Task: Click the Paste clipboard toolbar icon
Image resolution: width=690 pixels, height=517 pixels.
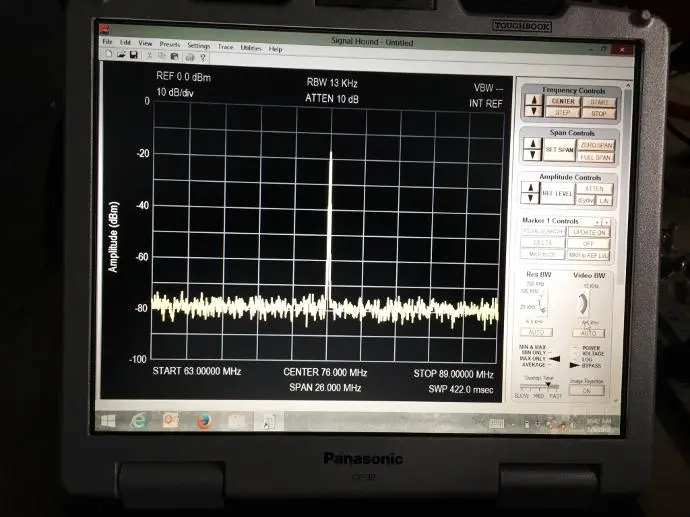Action: coord(174,56)
